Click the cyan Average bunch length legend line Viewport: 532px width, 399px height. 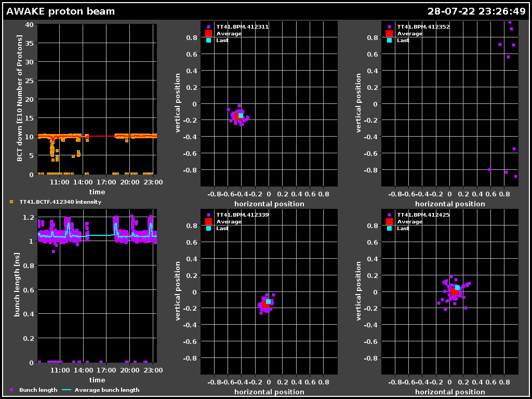[x=67, y=390]
